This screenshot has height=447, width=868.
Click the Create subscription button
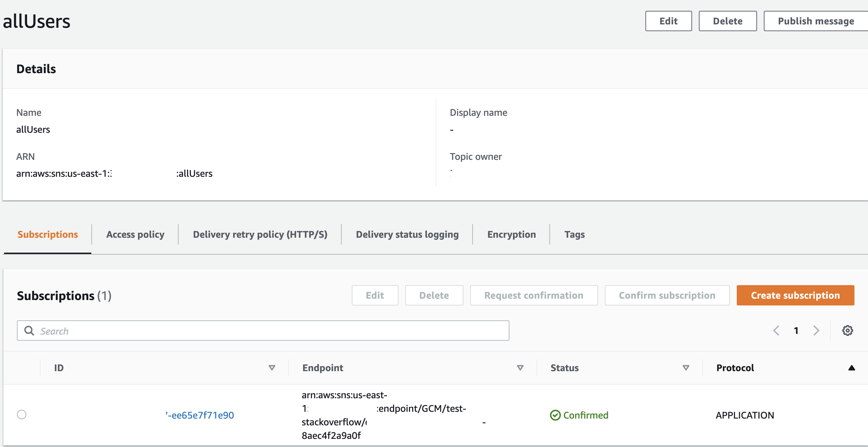(x=795, y=295)
